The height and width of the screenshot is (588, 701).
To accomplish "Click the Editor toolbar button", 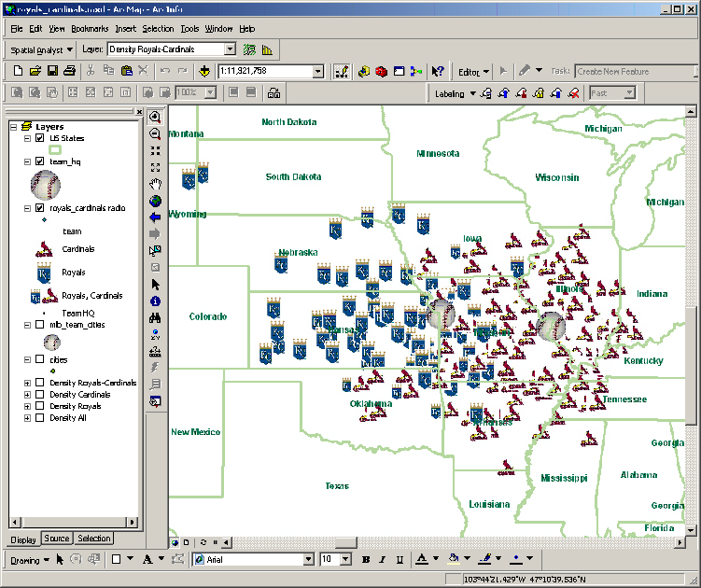I will pyautogui.click(x=473, y=71).
